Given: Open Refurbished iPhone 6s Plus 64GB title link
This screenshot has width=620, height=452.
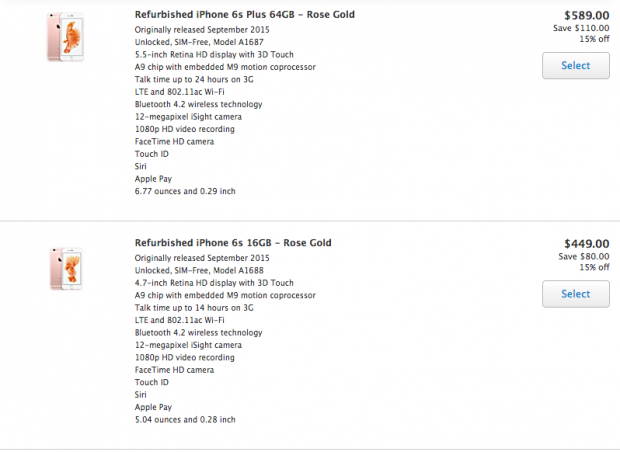Looking at the screenshot, I should tap(244, 15).
